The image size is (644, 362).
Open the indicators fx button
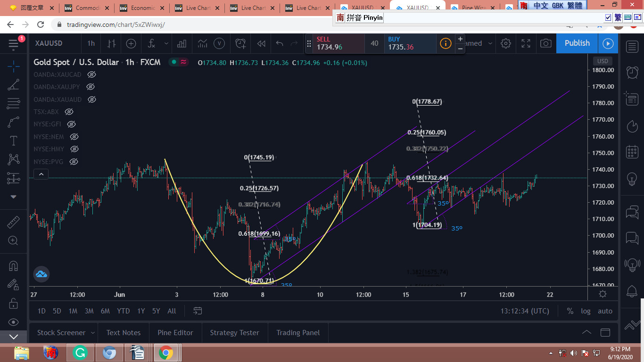151,43
